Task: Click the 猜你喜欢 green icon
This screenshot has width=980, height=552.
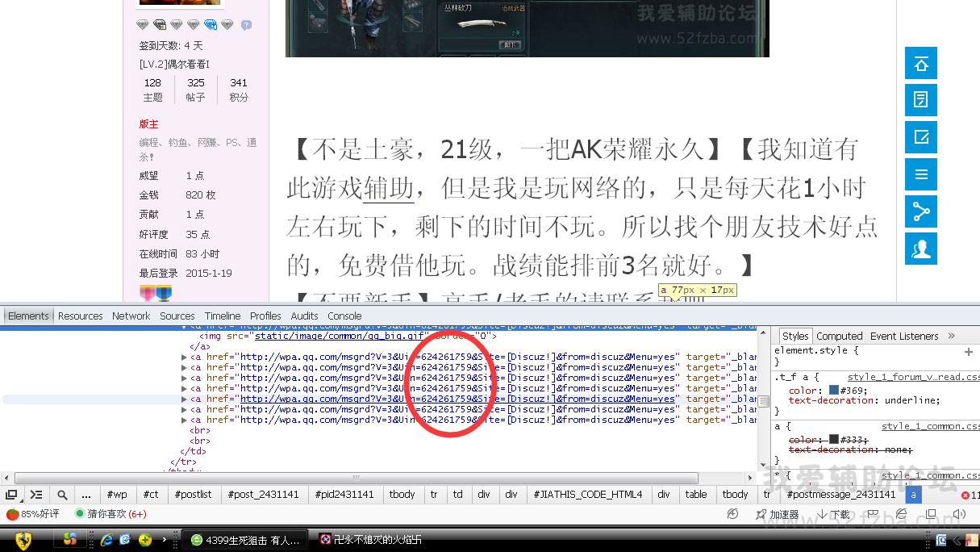Action: click(80, 513)
